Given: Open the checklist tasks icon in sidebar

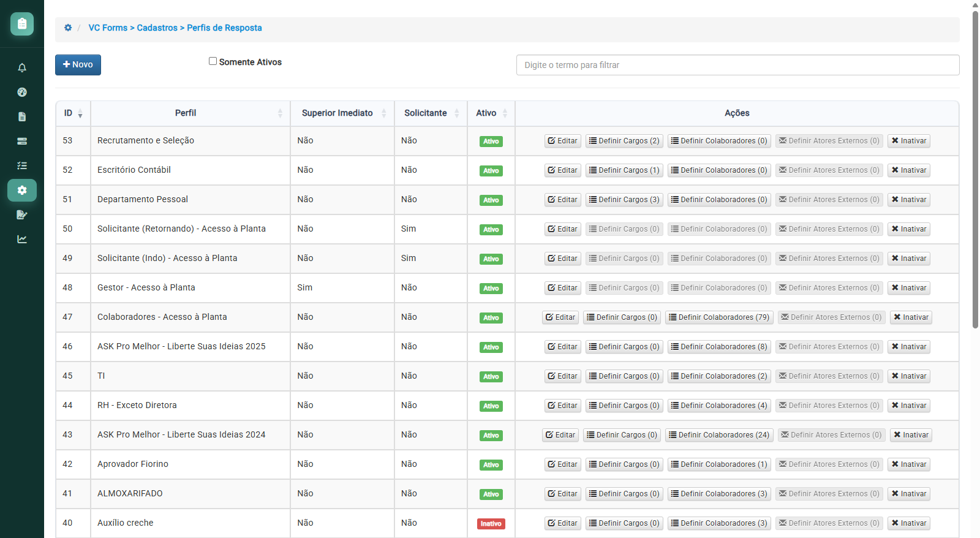Looking at the screenshot, I should [x=22, y=165].
